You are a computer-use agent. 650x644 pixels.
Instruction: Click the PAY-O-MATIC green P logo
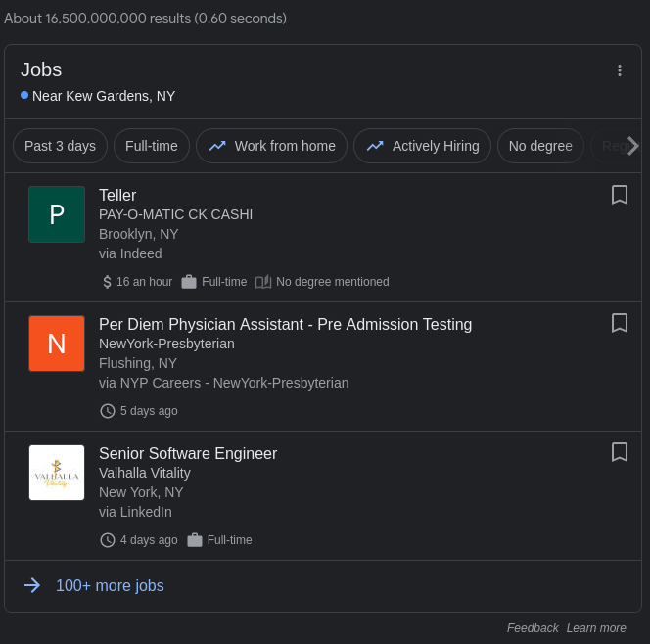tap(57, 214)
